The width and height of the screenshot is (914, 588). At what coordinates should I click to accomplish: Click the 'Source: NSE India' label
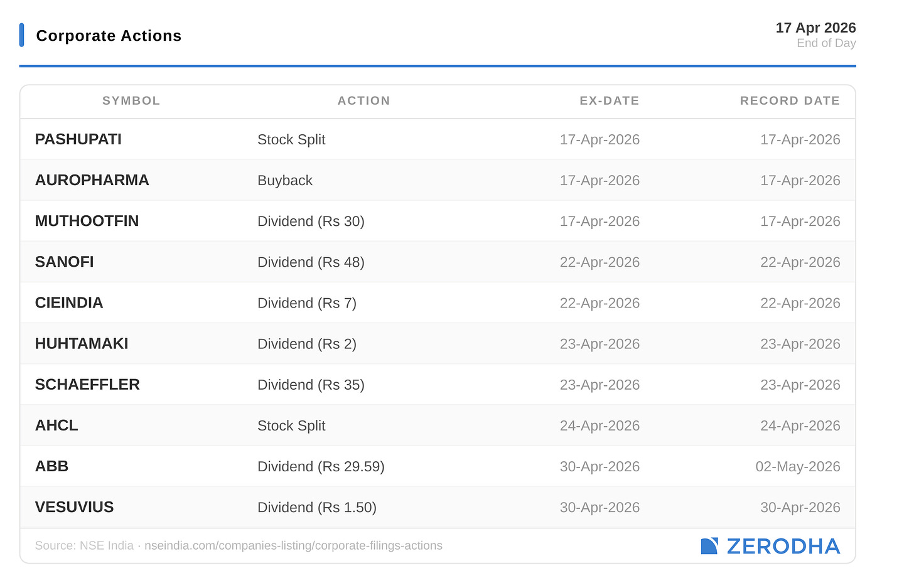click(x=84, y=546)
